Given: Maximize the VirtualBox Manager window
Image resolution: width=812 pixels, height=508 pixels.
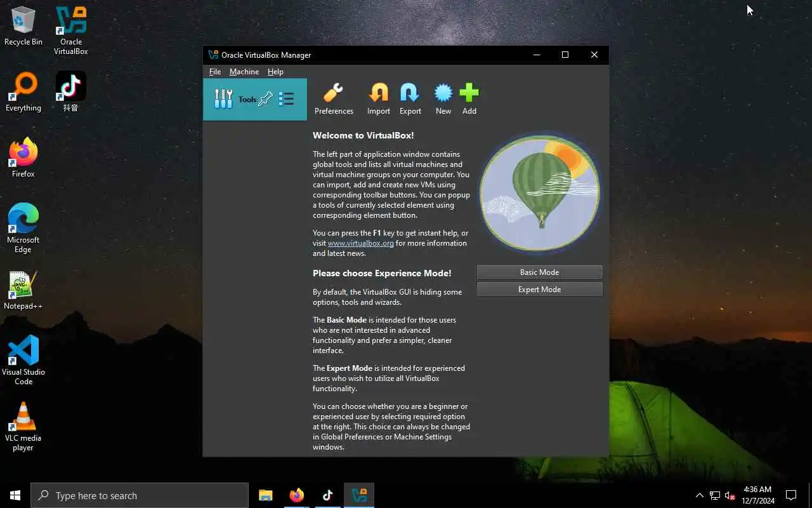Looking at the screenshot, I should tap(565, 55).
